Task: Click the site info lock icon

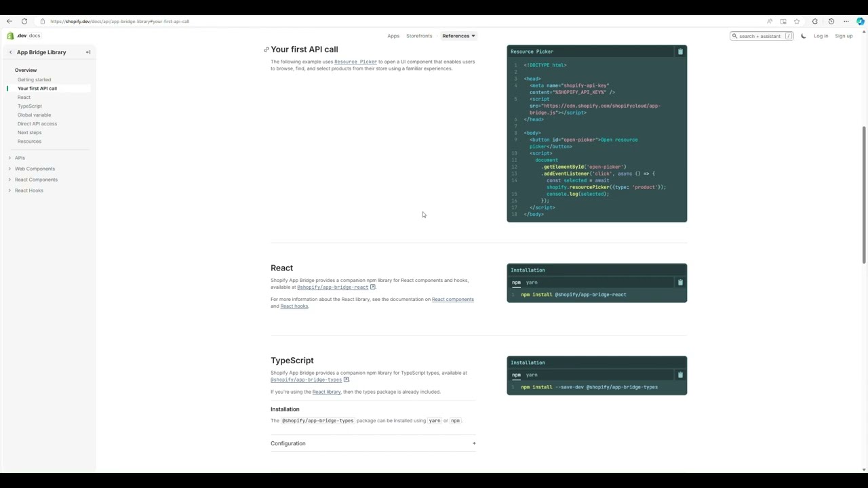Action: (x=43, y=21)
